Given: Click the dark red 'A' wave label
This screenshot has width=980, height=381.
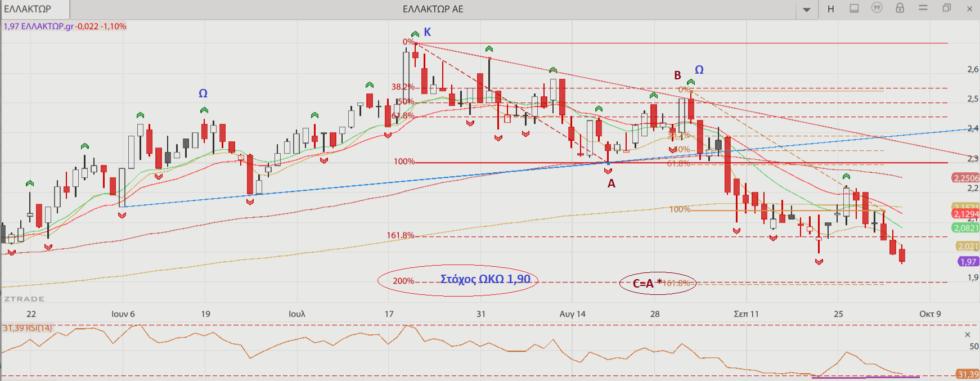Looking at the screenshot, I should [612, 183].
